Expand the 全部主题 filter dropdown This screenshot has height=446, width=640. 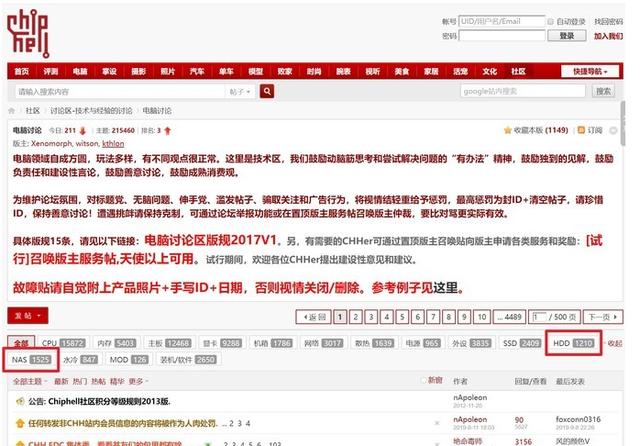(30, 381)
